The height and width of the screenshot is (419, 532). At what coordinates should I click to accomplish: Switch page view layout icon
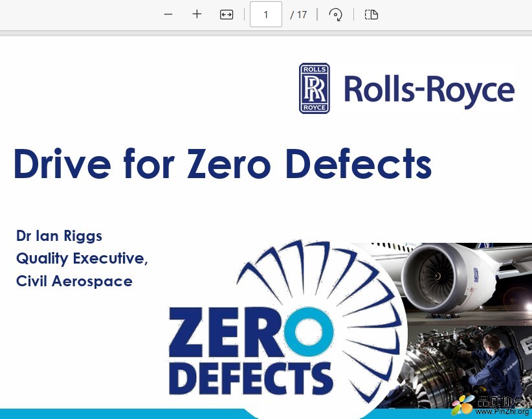click(371, 15)
